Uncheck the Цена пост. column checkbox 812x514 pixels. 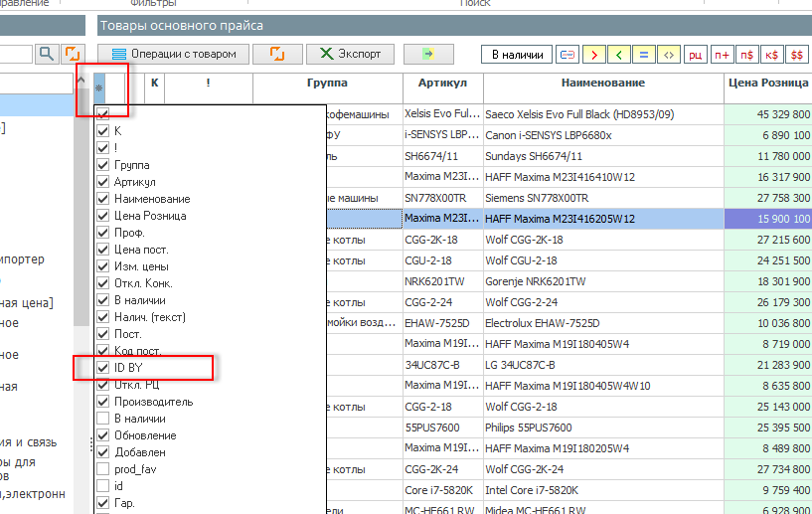103,250
